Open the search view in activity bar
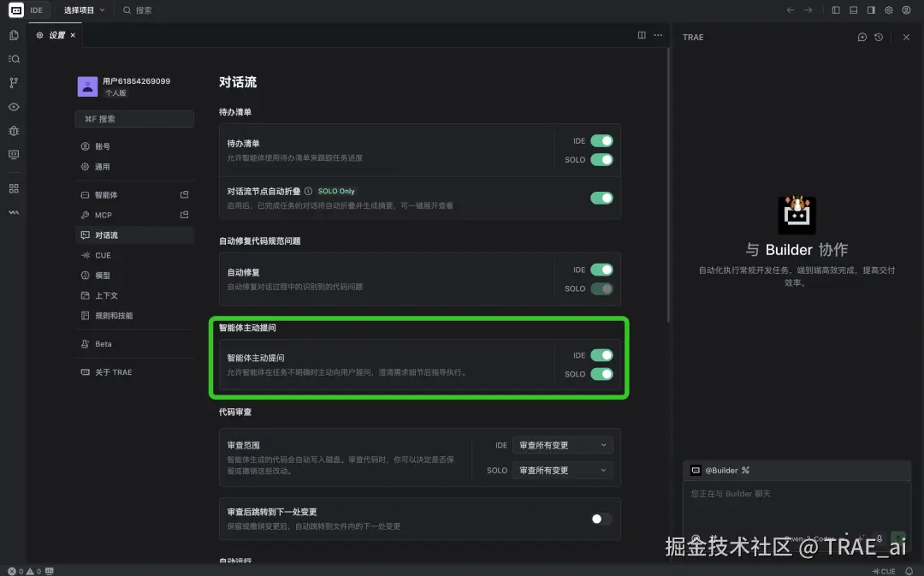924x576 pixels. 14,59
